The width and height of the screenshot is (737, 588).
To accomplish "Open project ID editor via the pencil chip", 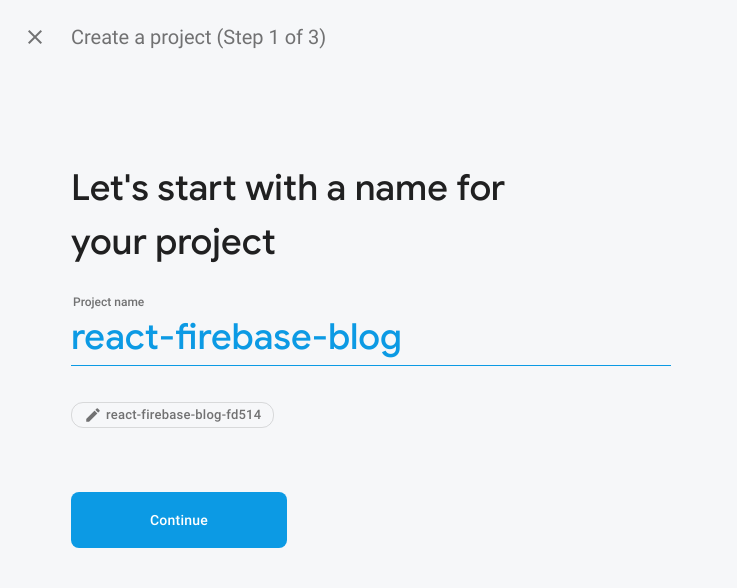I will 172,415.
